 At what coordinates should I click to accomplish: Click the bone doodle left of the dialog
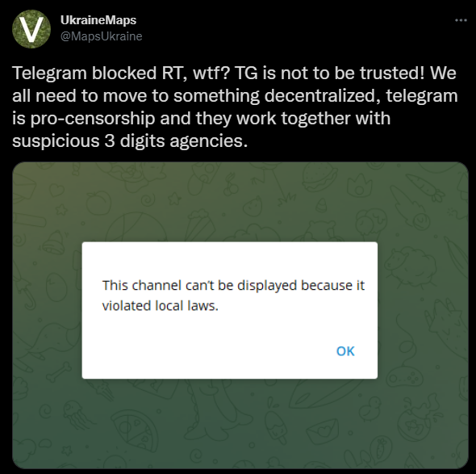tap(60, 371)
